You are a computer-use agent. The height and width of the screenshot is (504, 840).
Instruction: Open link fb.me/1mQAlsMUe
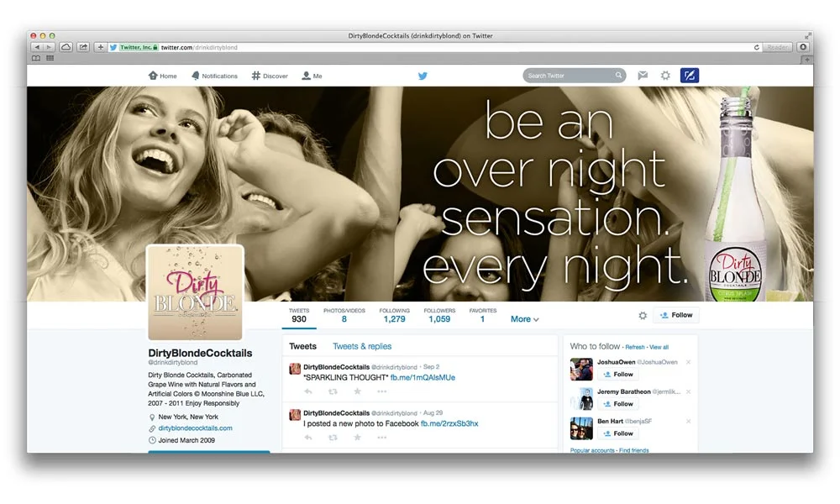pos(423,378)
